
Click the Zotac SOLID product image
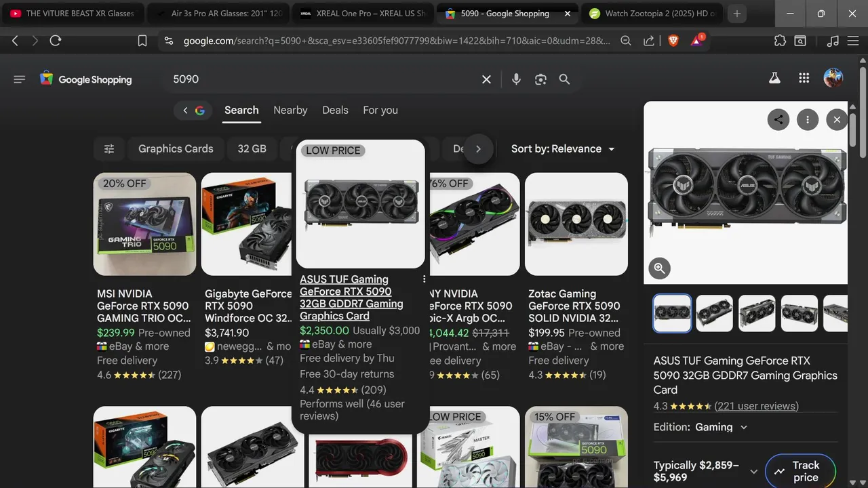pyautogui.click(x=576, y=224)
